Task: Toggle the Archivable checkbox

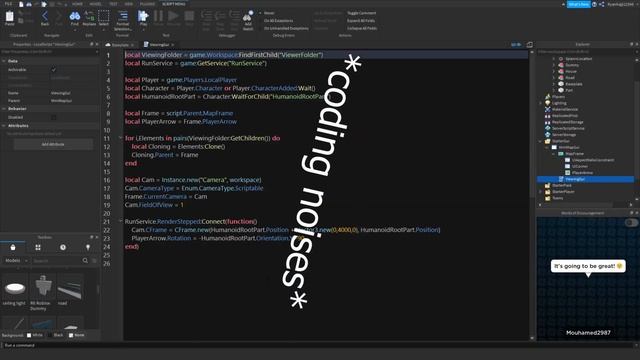Action: 53,70
